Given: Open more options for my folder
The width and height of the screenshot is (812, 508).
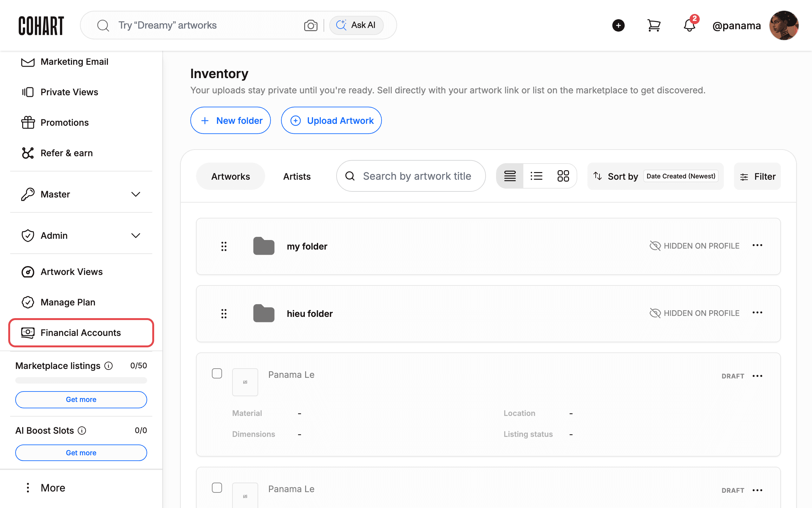Looking at the screenshot, I should 757,245.
